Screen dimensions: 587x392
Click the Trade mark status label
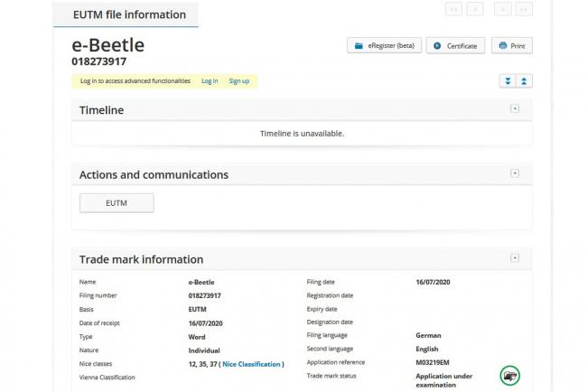click(x=331, y=376)
